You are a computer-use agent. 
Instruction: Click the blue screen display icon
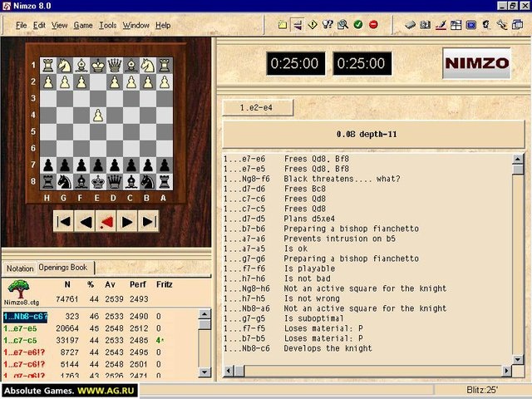471,25
